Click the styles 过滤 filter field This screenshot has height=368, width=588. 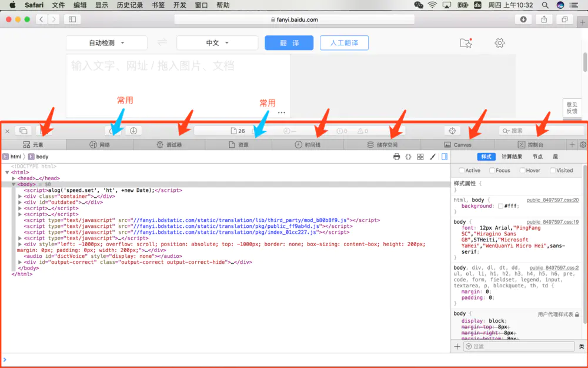tap(519, 347)
